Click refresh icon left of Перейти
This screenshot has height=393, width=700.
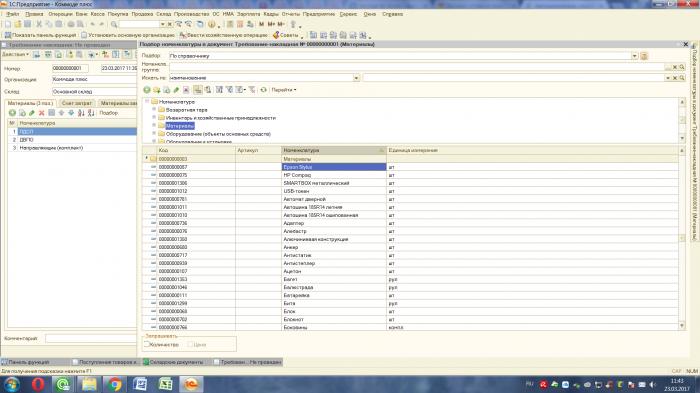coord(263,90)
